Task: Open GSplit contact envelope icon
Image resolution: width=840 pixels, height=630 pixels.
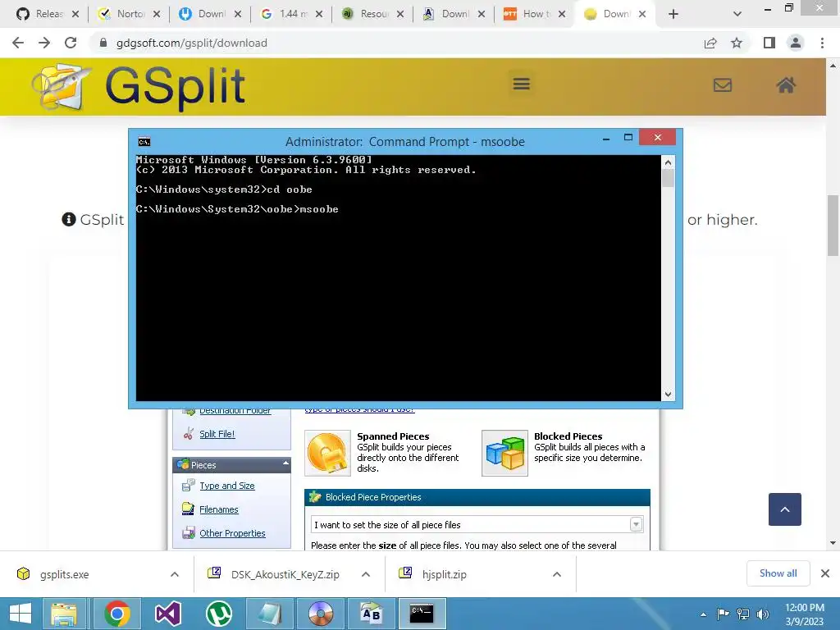Action: 723,84
